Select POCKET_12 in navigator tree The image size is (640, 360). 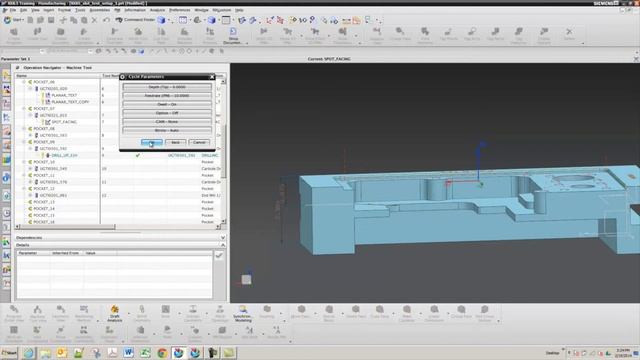[44, 189]
